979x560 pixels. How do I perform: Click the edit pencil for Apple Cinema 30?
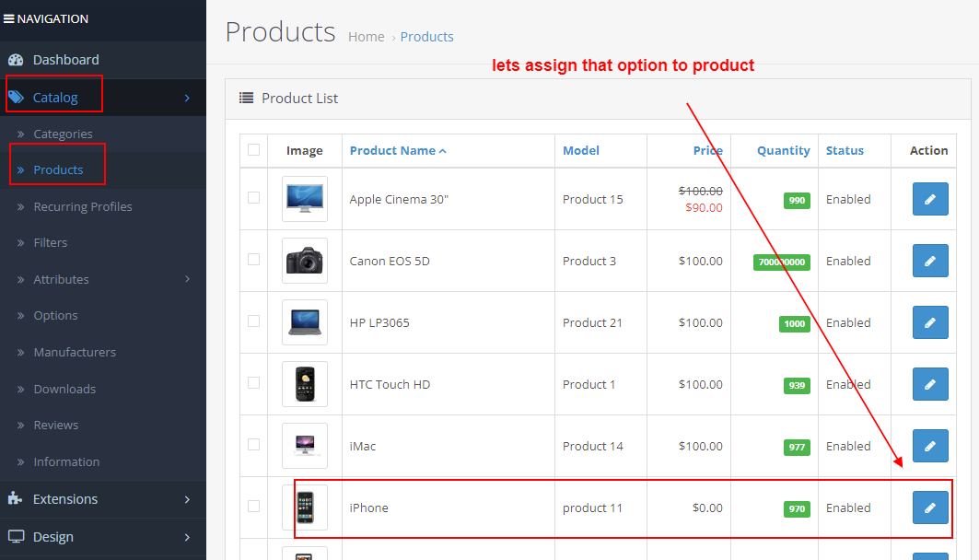929,199
